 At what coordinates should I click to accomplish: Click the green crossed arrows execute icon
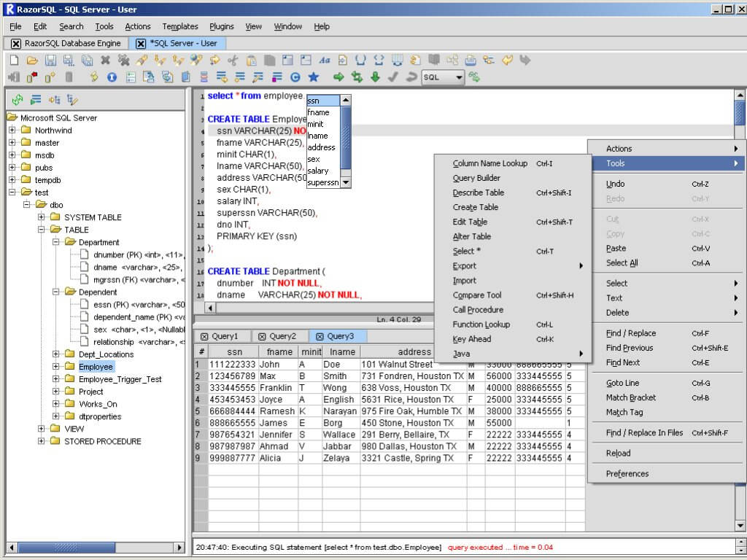(x=357, y=77)
